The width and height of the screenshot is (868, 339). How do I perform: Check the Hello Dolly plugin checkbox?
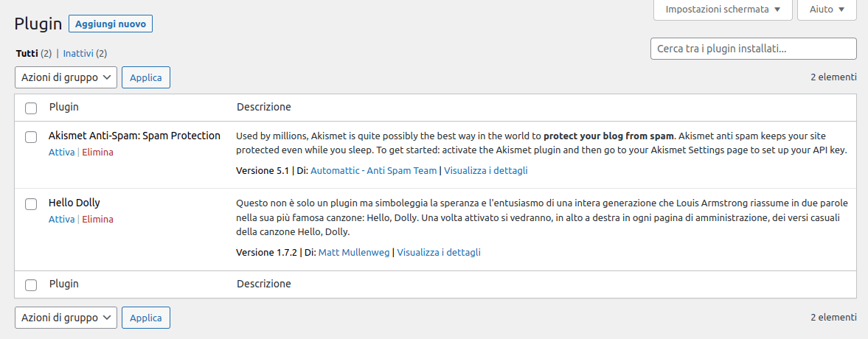pos(31,204)
